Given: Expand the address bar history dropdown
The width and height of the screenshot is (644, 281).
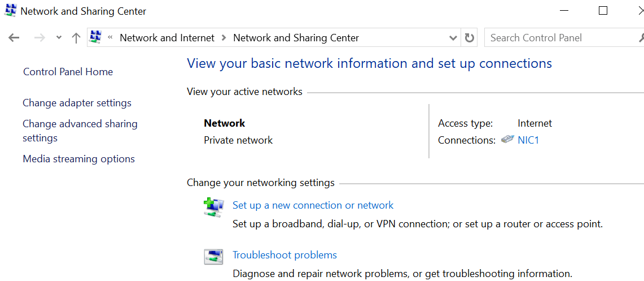Looking at the screenshot, I should point(453,38).
